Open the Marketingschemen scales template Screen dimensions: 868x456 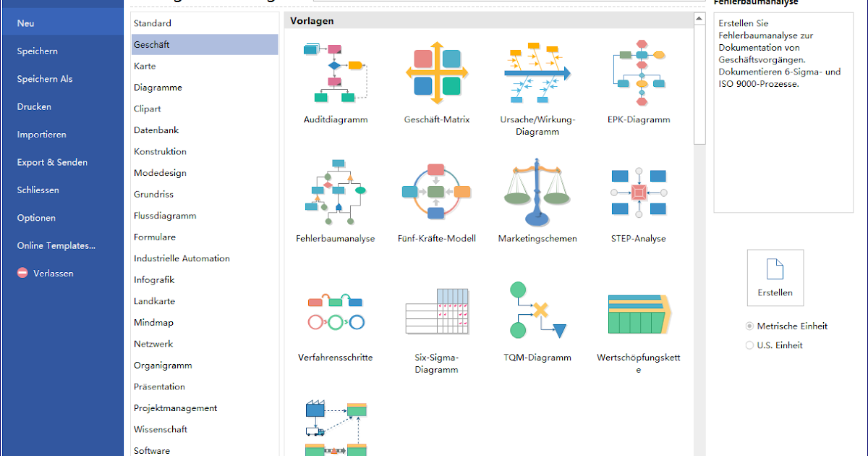click(537, 192)
